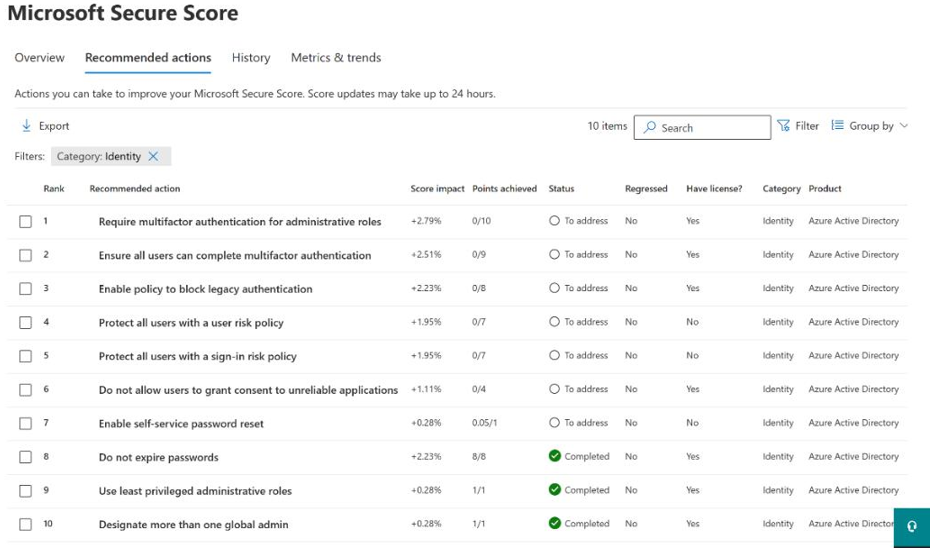Sort by the Score impact column header
The image size is (943, 554).
437,188
